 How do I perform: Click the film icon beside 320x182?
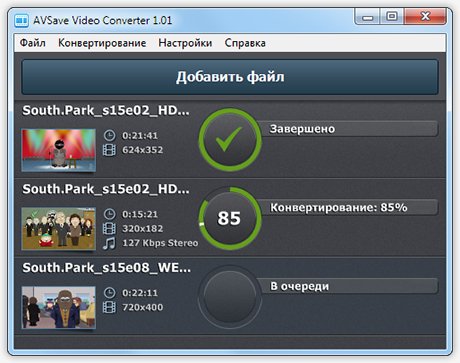tap(109, 229)
